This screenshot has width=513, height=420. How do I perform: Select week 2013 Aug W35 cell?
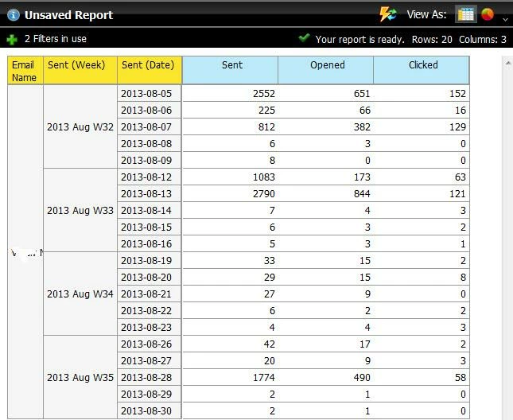(80, 377)
